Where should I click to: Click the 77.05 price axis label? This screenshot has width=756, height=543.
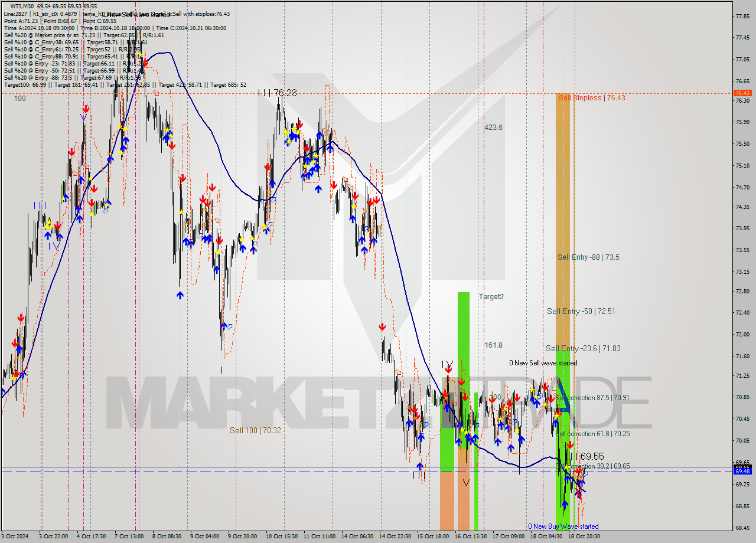pyautogui.click(x=742, y=59)
